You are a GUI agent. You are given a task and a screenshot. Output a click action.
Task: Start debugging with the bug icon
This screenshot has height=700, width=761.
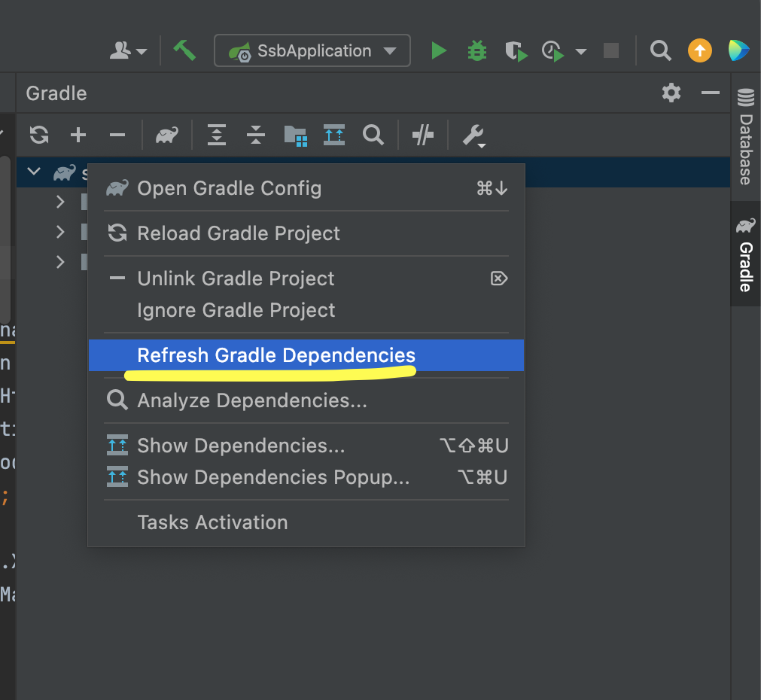pos(476,50)
